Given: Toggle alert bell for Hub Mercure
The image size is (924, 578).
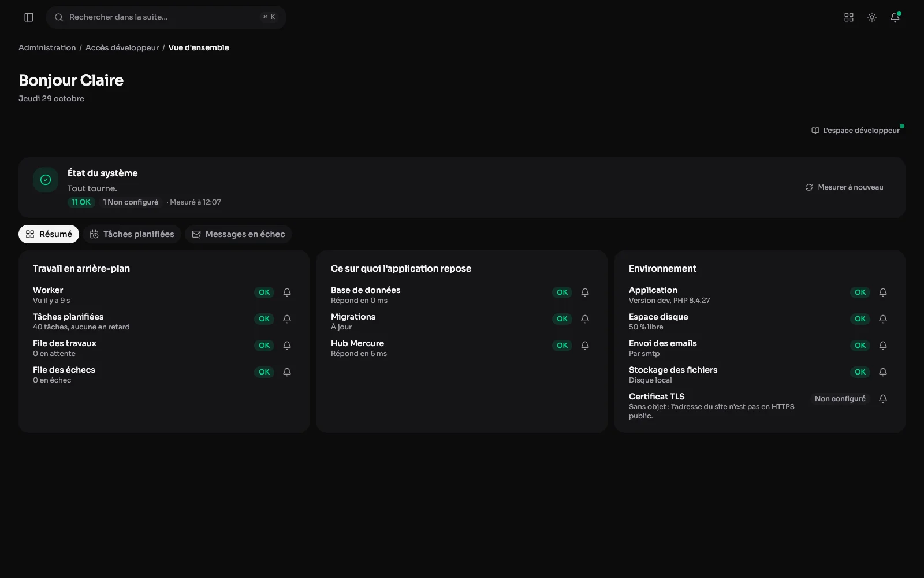Looking at the screenshot, I should (585, 346).
